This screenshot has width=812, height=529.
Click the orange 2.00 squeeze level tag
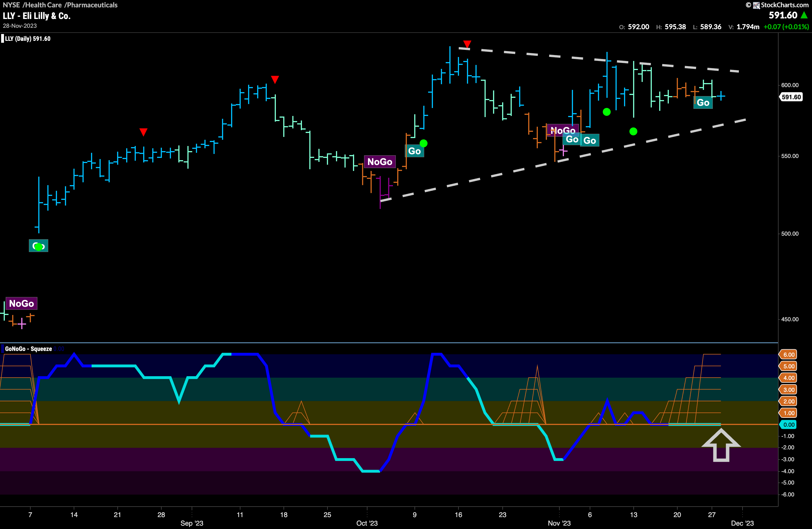pyautogui.click(x=788, y=401)
